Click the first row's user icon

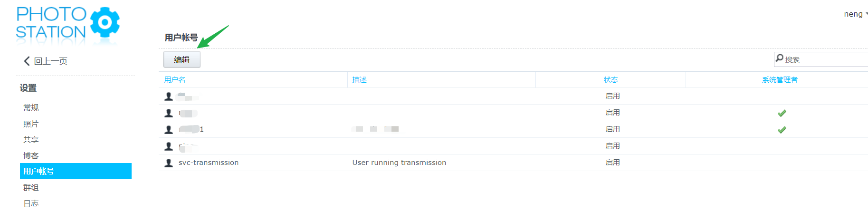pos(168,96)
